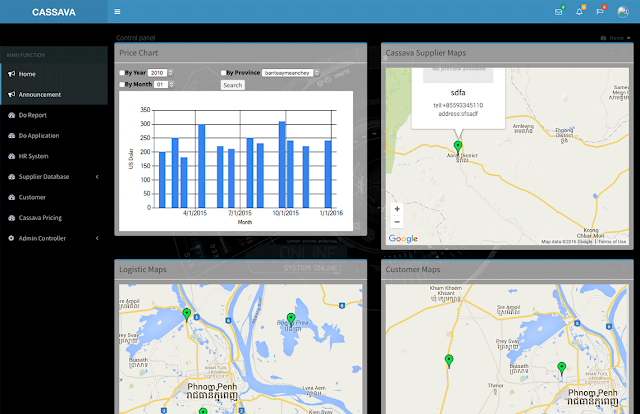Zoom out on Cassava Supplier map
Image resolution: width=640 pixels, height=414 pixels.
[397, 222]
